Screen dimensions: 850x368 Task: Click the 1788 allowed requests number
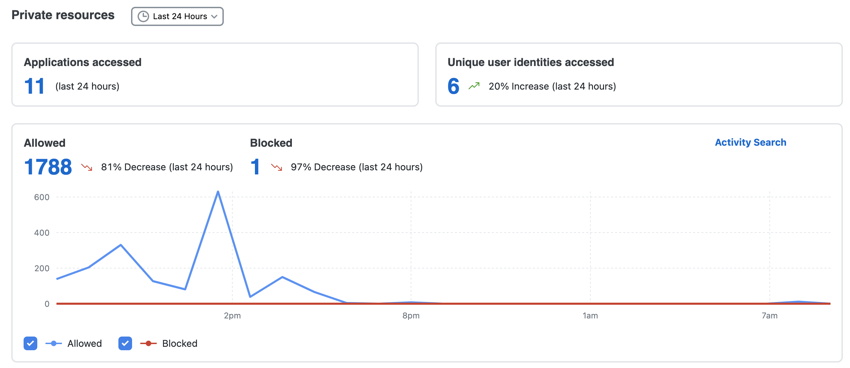pyautogui.click(x=48, y=167)
